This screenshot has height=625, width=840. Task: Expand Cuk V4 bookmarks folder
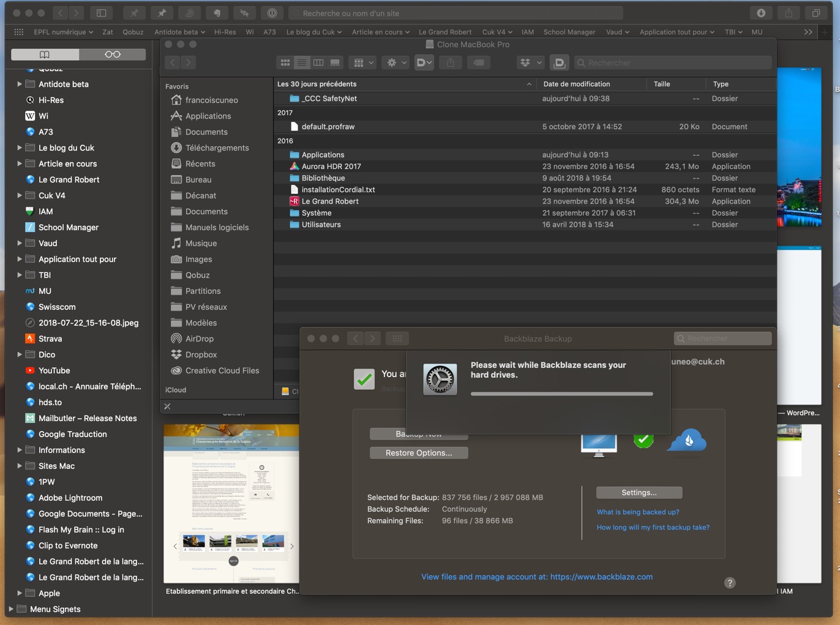click(19, 195)
